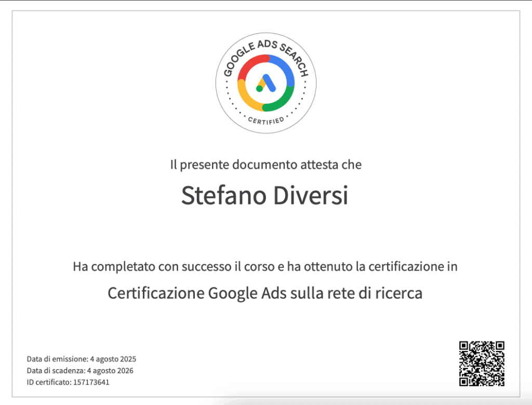Click the green dot in the Ads logo

259,89
